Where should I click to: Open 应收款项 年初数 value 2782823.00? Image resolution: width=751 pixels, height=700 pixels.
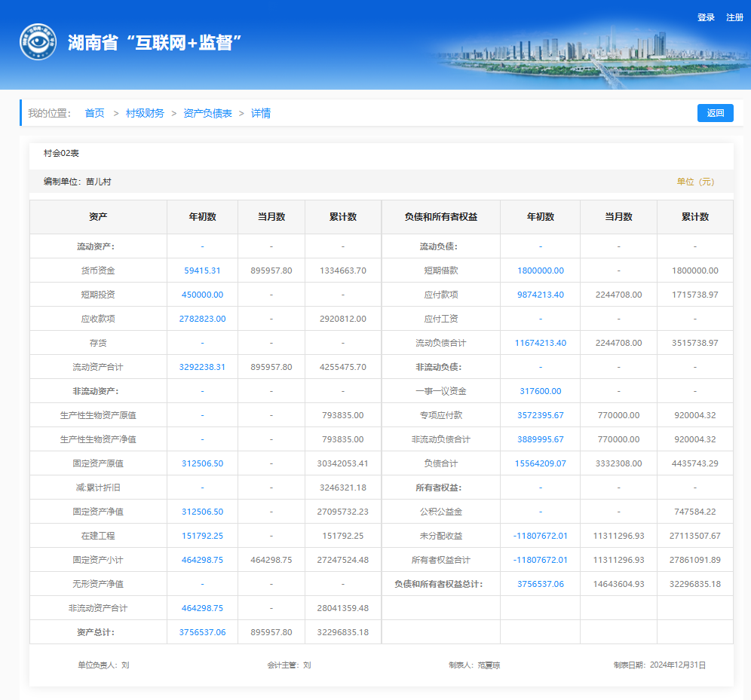(x=202, y=319)
